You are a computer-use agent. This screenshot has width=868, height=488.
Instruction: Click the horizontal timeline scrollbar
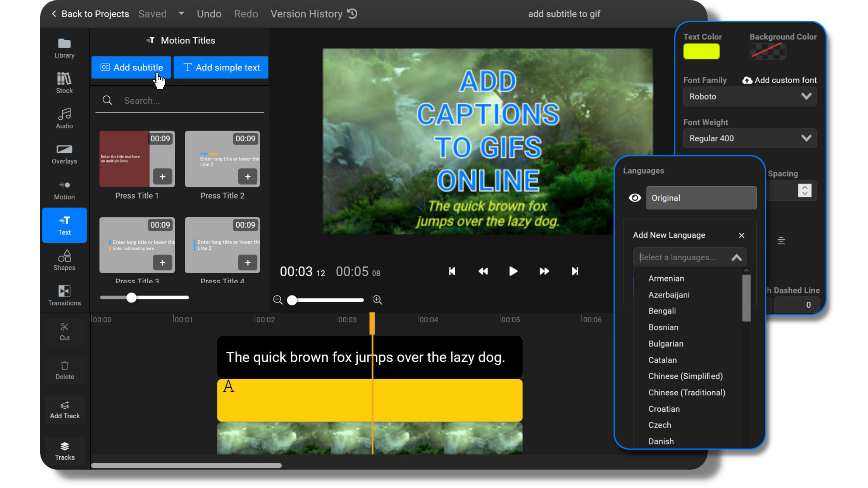(x=186, y=466)
